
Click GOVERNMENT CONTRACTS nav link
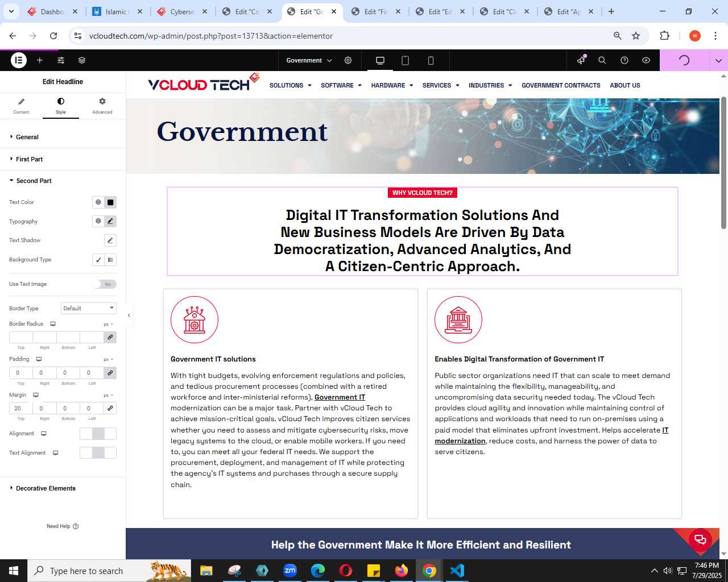(x=561, y=85)
